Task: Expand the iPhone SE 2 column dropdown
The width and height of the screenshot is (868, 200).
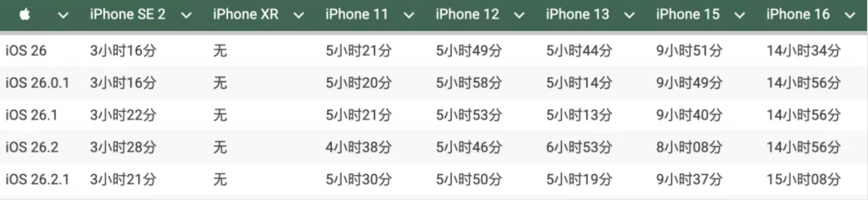Action: pyautogui.click(x=186, y=15)
